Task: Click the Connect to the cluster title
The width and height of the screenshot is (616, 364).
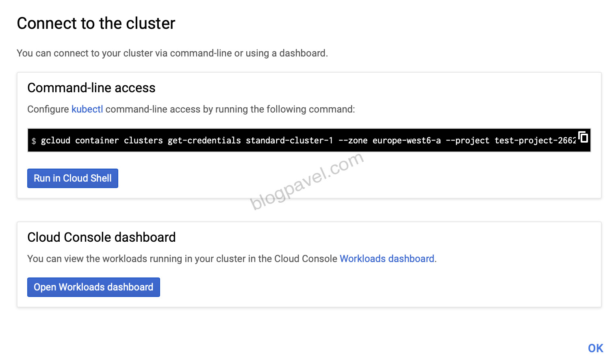Action: point(96,24)
